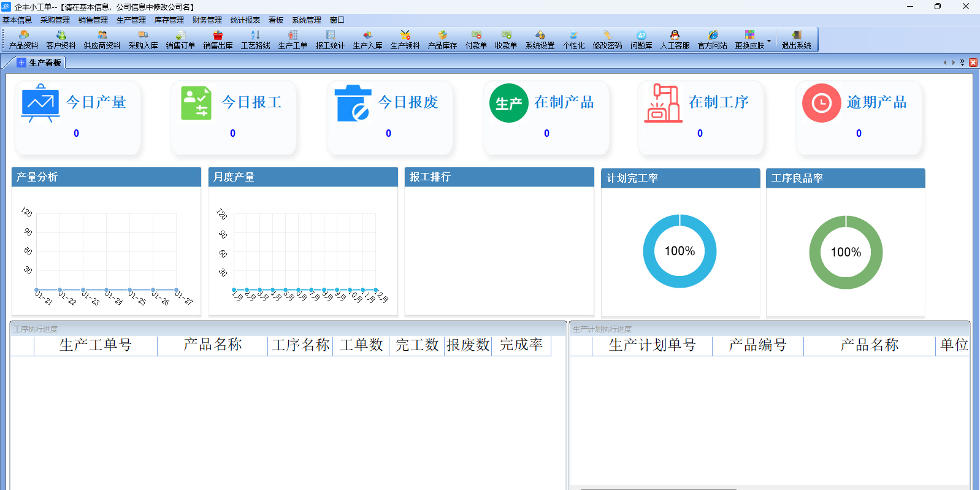Expand the open tabs list chevron
The width and height of the screenshot is (980, 490).
click(962, 63)
